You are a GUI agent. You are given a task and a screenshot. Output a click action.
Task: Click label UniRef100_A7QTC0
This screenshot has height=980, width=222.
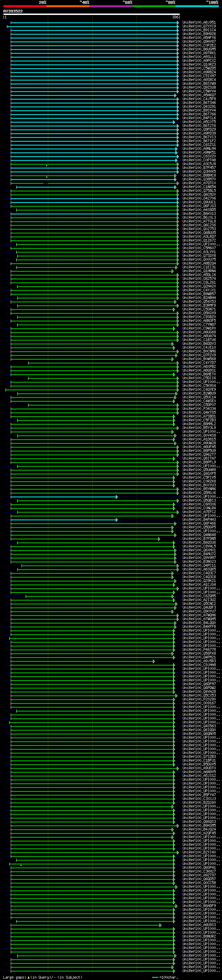(x=199, y=183)
